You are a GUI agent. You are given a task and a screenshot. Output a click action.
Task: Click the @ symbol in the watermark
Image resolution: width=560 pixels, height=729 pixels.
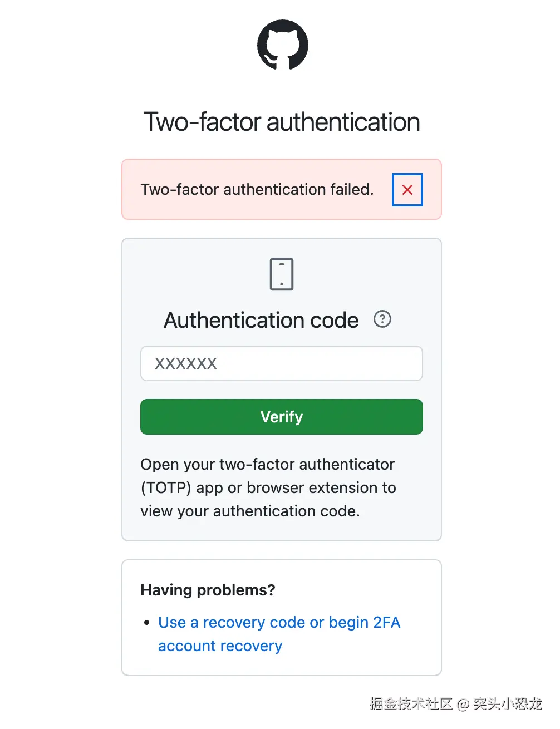click(x=463, y=705)
